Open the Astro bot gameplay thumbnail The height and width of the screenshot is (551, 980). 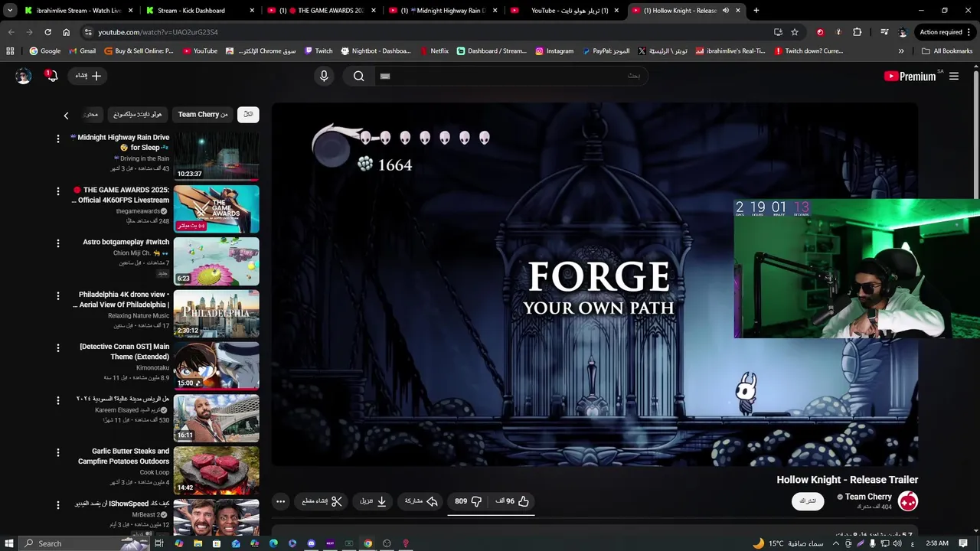[216, 261]
